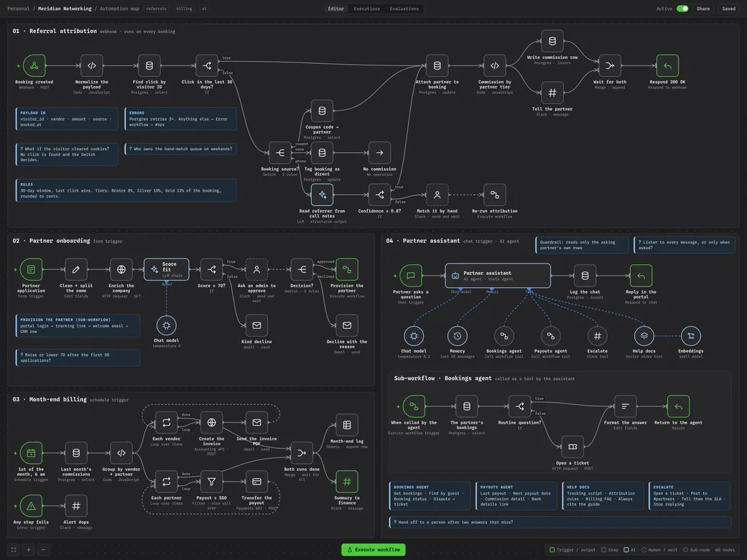Viewport: 747px width, 560px height.
Task: Open the Tell the partner Slack node
Action: tap(552, 93)
